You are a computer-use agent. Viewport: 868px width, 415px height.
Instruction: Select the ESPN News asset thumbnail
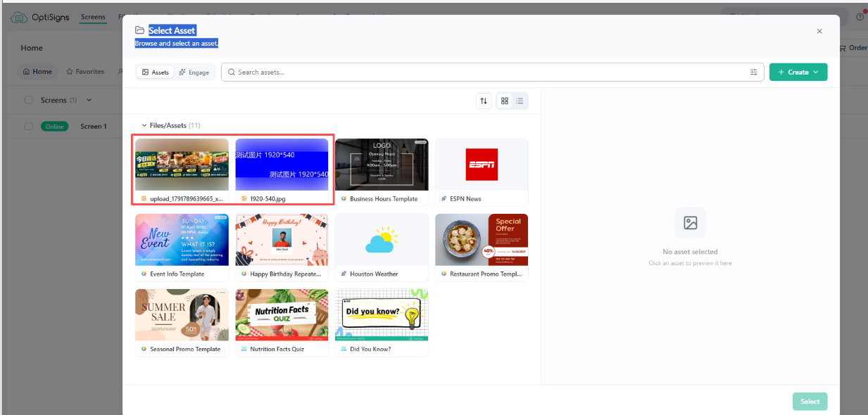[482, 165]
